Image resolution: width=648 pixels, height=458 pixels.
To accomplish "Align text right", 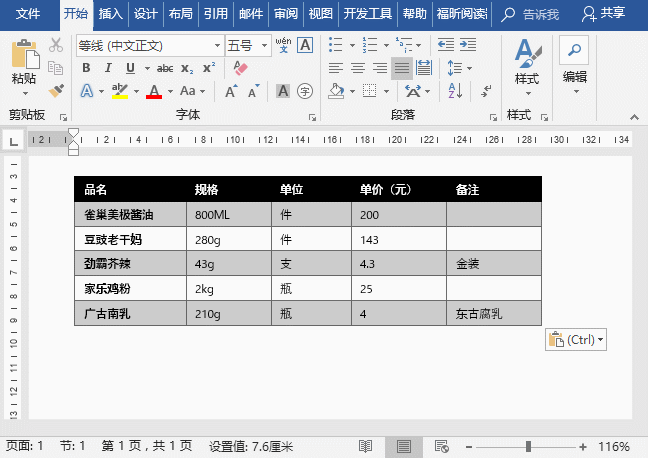I will click(380, 68).
